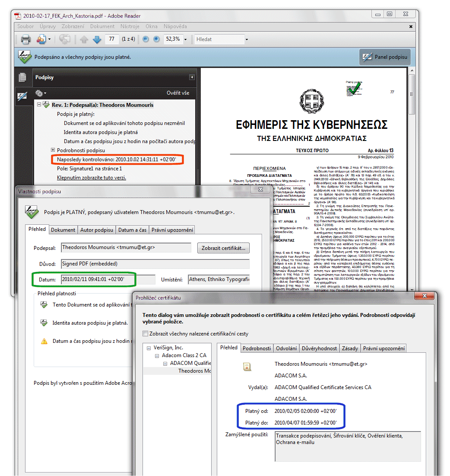Image resolution: width=450 pixels, height=476 pixels.
Task: Select Rev. 1 Podepsal(a) Theodoros Moumouris entry
Action: (x=102, y=105)
